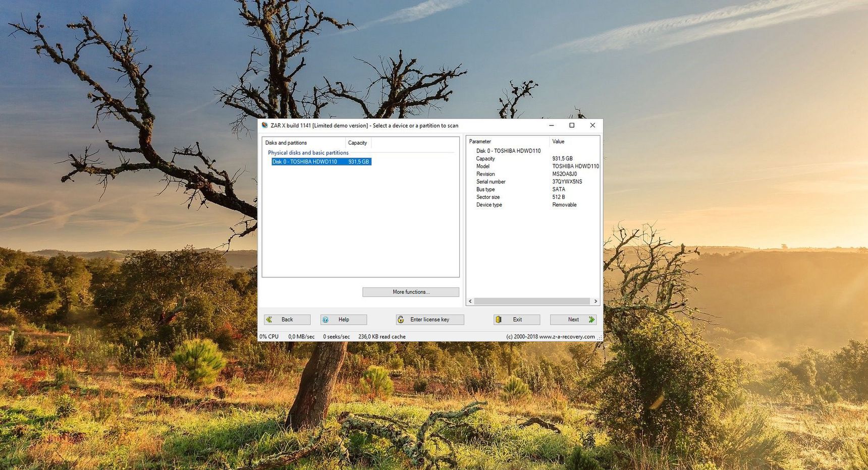This screenshot has width=868, height=470.
Task: Click the Bus type value SATA
Action: point(559,190)
